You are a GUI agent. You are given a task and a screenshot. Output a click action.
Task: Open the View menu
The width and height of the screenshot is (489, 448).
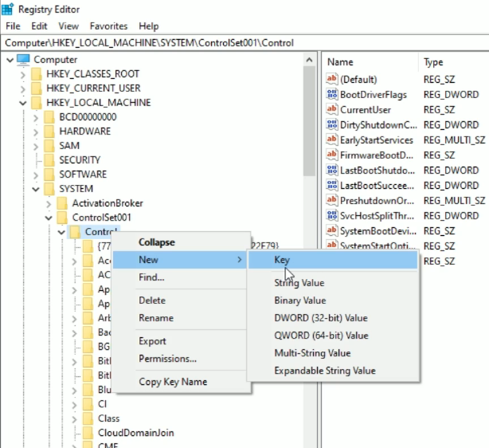(68, 26)
